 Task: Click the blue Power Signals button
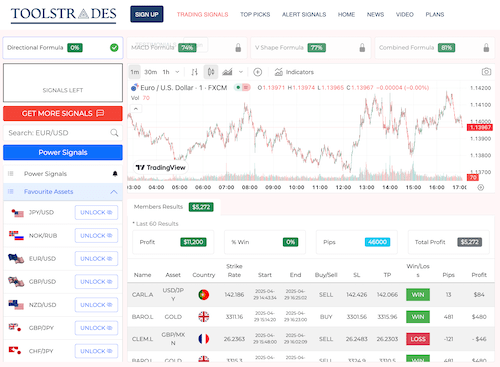pyautogui.click(x=63, y=153)
